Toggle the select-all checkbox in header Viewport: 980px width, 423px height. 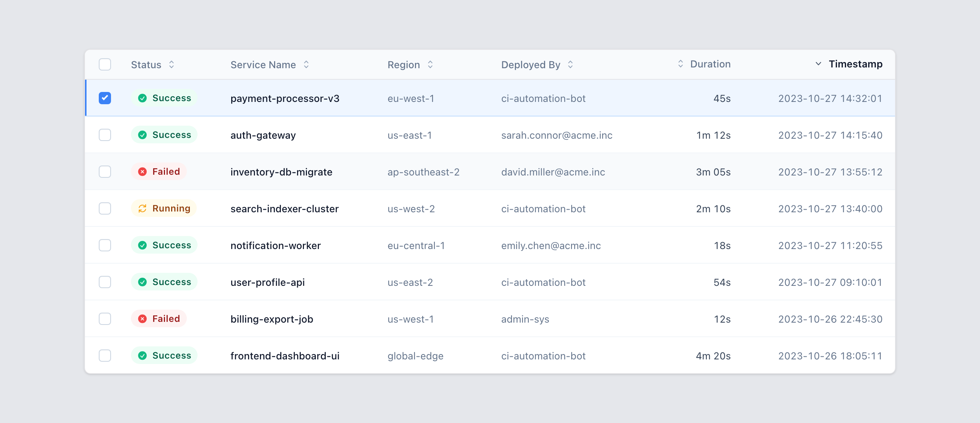pyautogui.click(x=105, y=64)
